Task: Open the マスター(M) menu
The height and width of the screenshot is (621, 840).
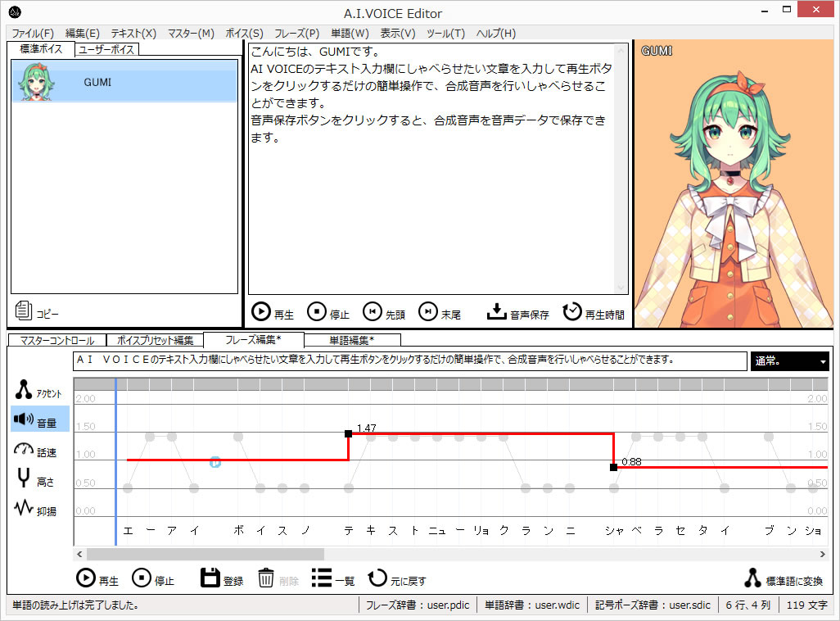Action: pyautogui.click(x=191, y=34)
